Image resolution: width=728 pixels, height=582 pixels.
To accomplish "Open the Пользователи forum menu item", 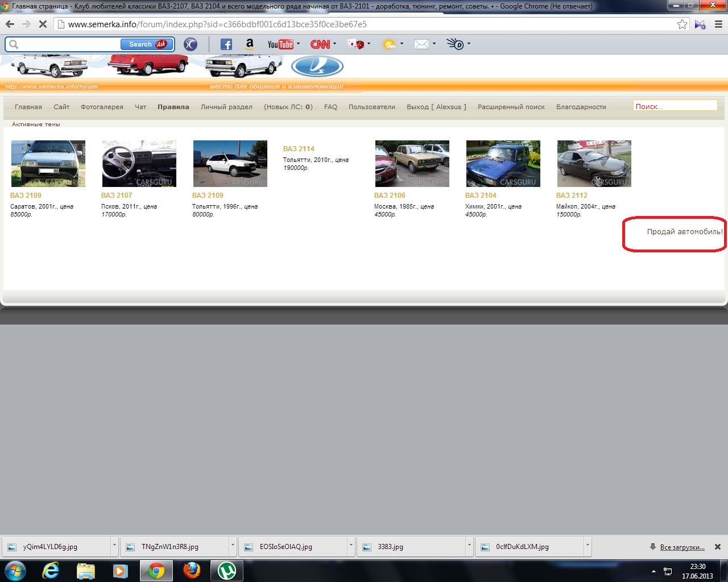I will coord(371,107).
